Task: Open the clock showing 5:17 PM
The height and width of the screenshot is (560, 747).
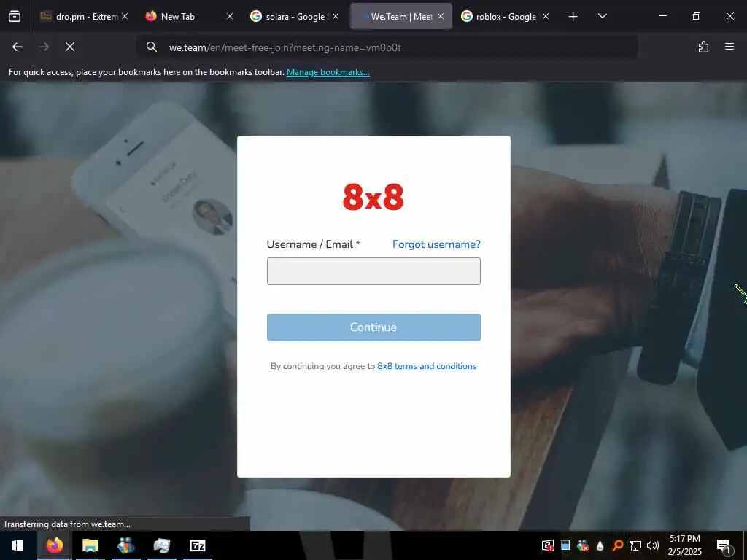Action: point(684,545)
